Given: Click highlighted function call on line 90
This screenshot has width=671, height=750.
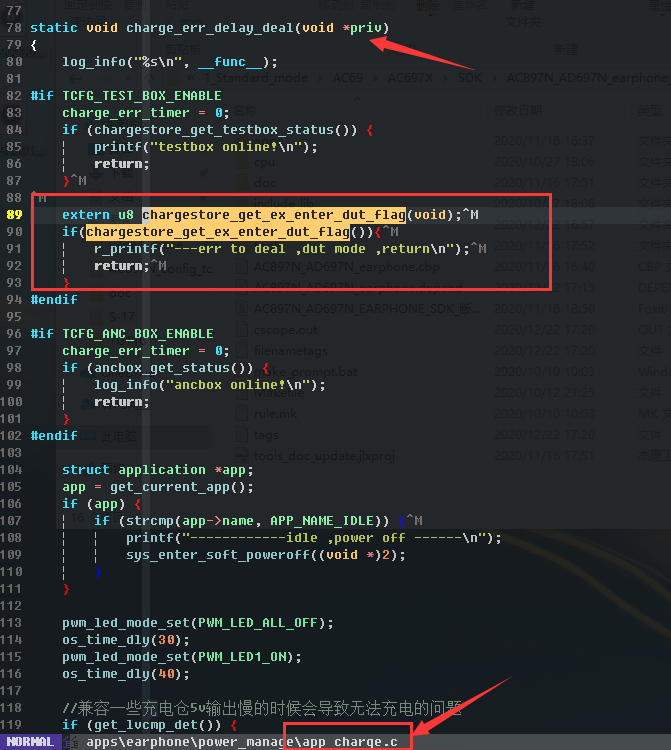Looking at the screenshot, I should pyautogui.click(x=218, y=232).
